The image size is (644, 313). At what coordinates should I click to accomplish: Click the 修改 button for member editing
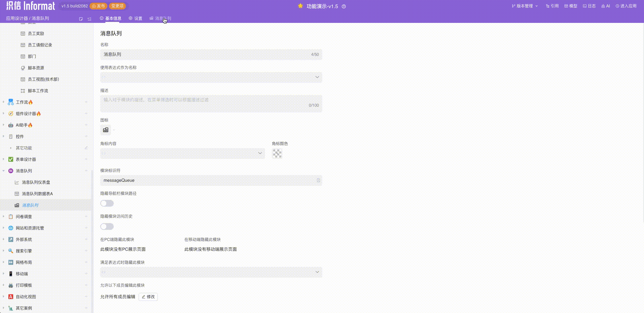click(148, 297)
